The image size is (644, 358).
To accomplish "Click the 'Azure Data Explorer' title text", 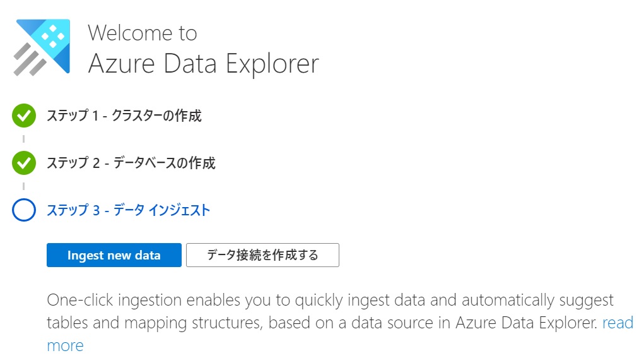I will click(204, 64).
